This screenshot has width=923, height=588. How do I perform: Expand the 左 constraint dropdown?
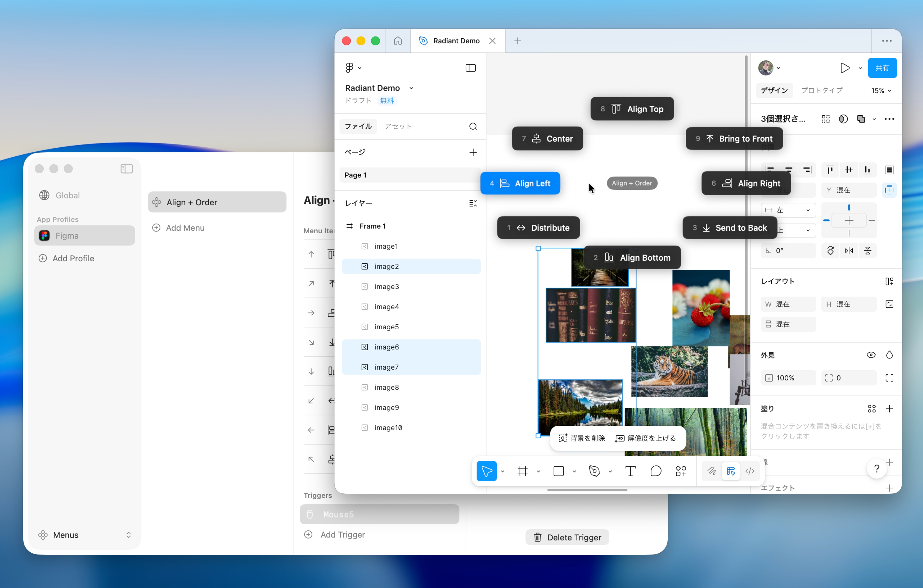point(808,210)
